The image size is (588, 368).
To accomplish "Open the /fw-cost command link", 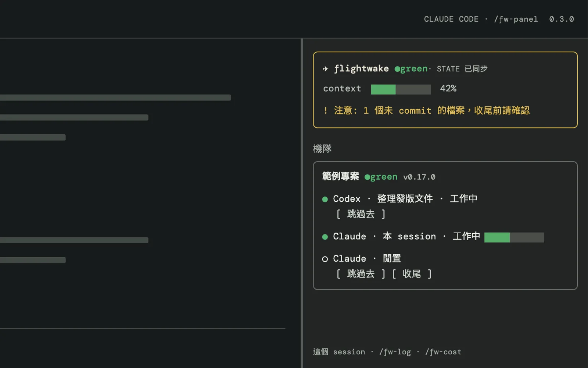I will pyautogui.click(x=443, y=352).
